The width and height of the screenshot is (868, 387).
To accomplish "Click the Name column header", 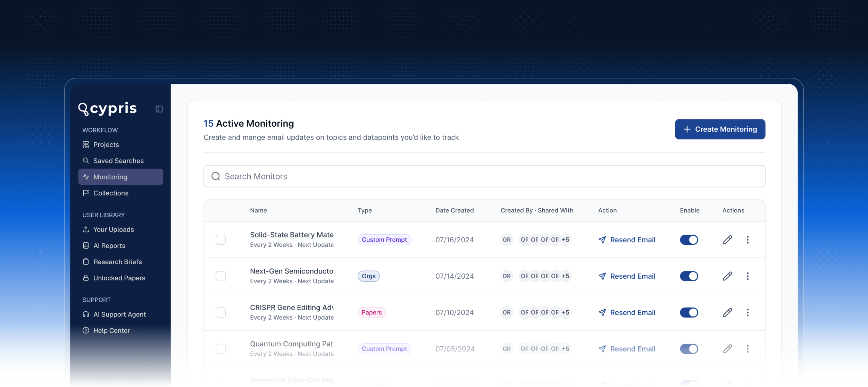I will click(x=258, y=210).
